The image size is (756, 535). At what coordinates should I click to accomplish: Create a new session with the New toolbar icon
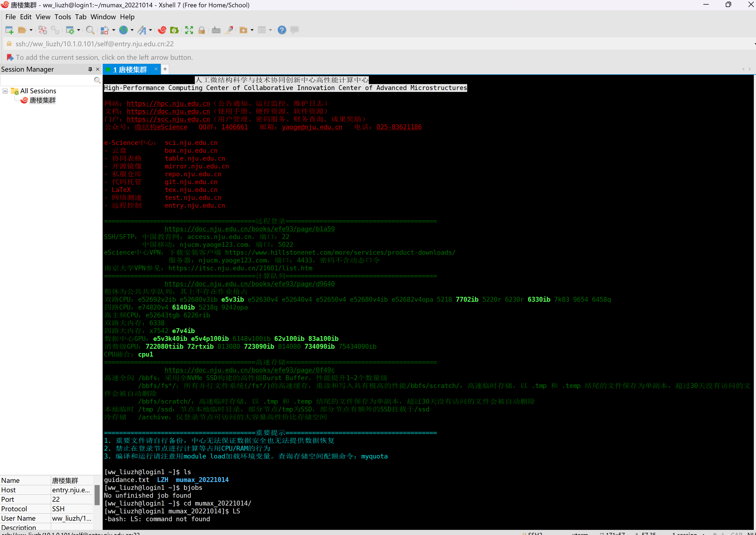click(x=9, y=30)
